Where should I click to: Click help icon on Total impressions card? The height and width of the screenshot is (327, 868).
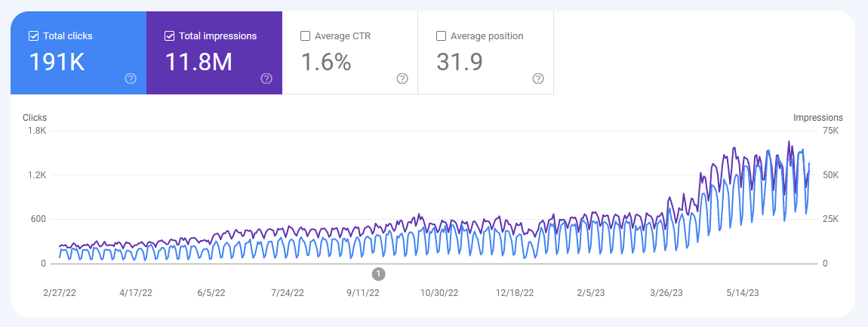coord(266,79)
